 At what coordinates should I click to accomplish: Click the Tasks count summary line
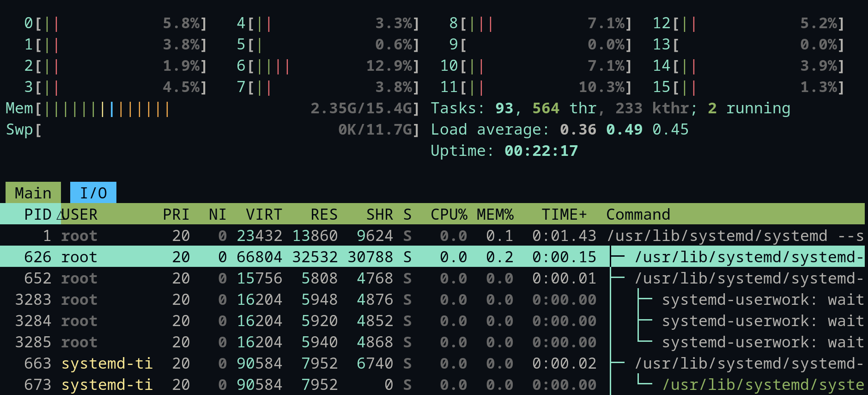point(610,108)
